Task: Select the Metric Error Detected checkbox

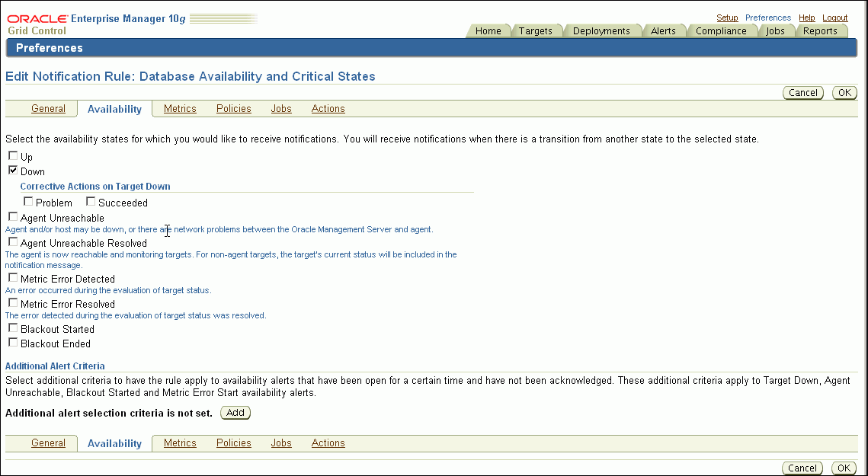Action: click(x=13, y=278)
